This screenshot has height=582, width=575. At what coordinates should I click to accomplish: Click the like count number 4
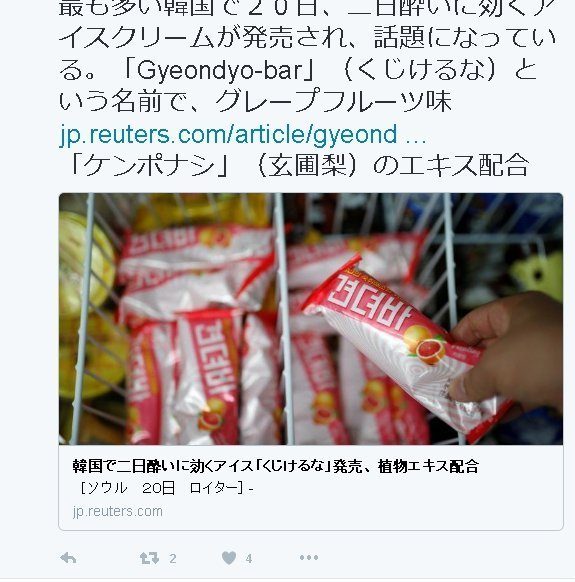[x=249, y=559]
